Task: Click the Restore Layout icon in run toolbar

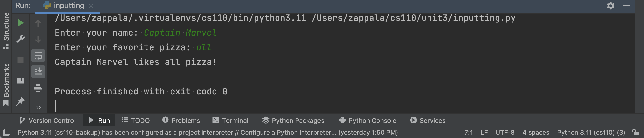Action: click(x=20, y=80)
